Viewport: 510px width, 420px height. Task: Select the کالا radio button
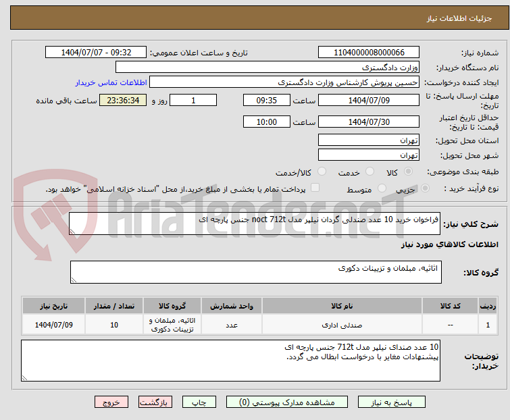(408, 172)
